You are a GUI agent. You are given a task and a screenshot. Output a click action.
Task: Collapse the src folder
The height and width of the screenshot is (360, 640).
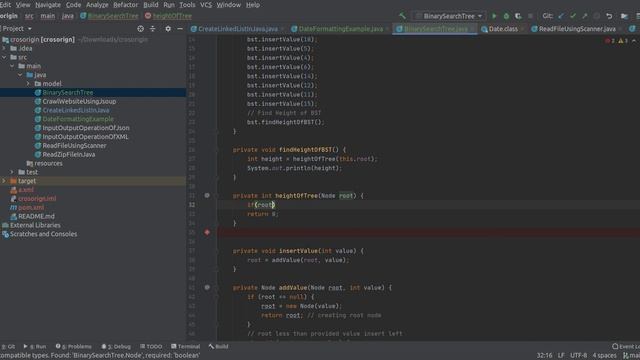click(4, 57)
